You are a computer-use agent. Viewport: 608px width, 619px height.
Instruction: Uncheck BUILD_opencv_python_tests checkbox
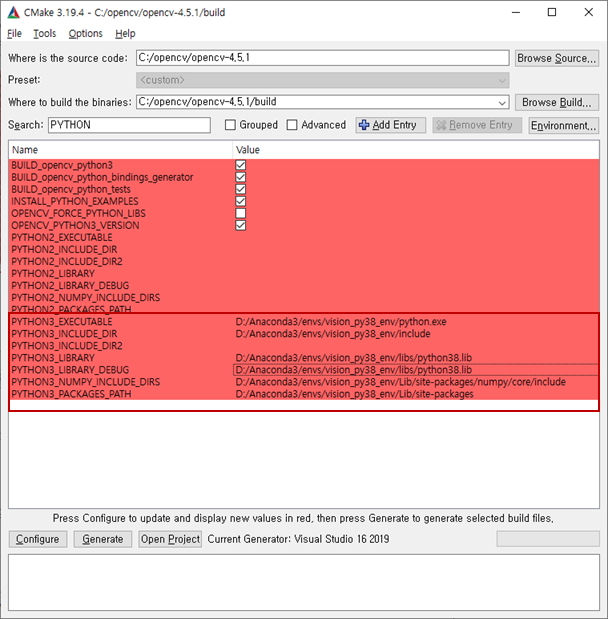pyautogui.click(x=240, y=189)
